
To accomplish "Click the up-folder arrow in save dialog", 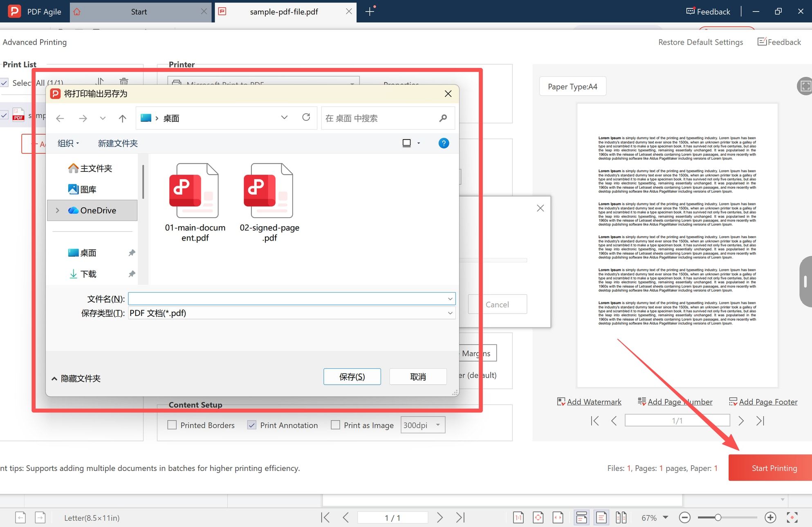I will coord(122,119).
